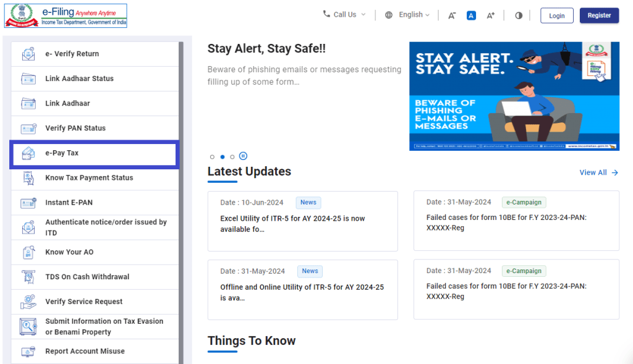633x364 pixels.
Task: Select Verify Service Request menu item
Action: (x=84, y=302)
